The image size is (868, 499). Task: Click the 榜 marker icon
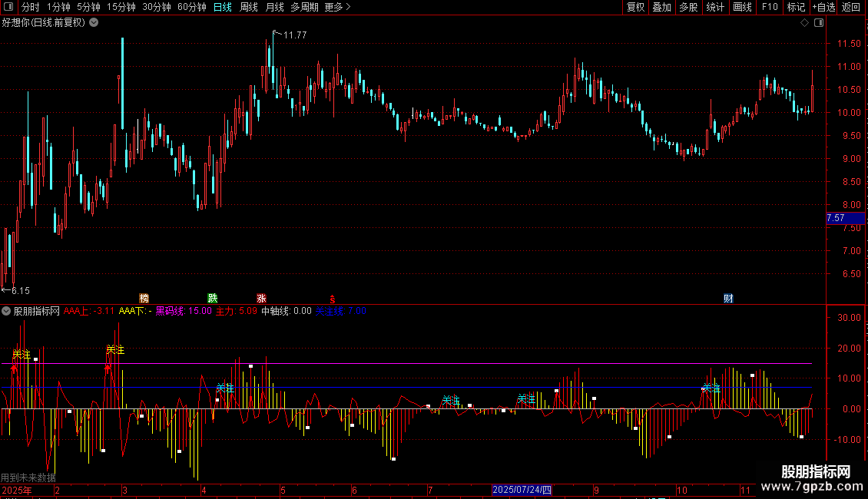144,299
